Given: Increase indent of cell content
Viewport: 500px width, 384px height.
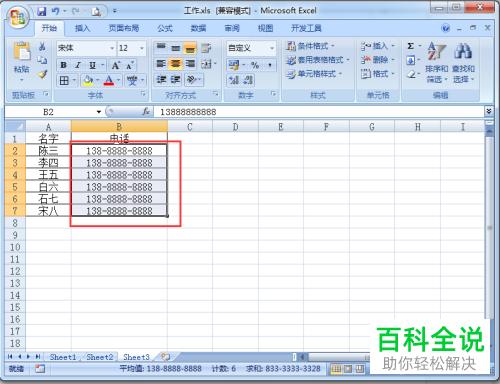Looking at the screenshot, I should (175, 80).
